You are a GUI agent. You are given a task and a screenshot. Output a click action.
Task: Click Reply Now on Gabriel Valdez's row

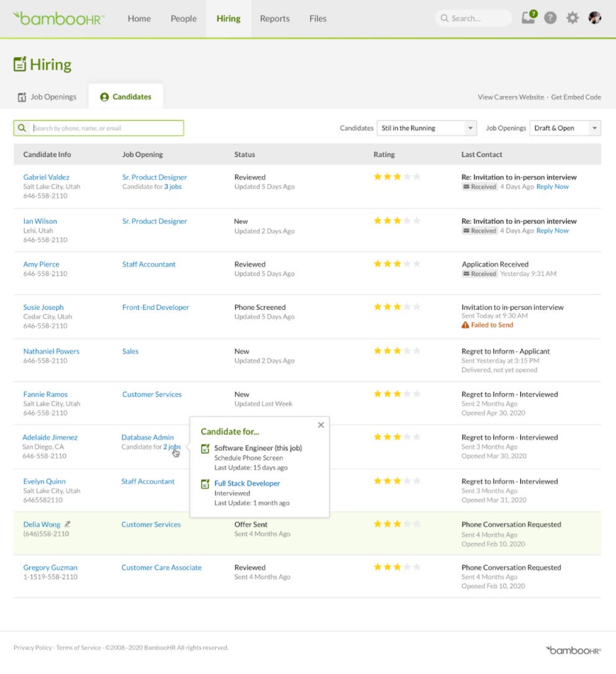[552, 186]
